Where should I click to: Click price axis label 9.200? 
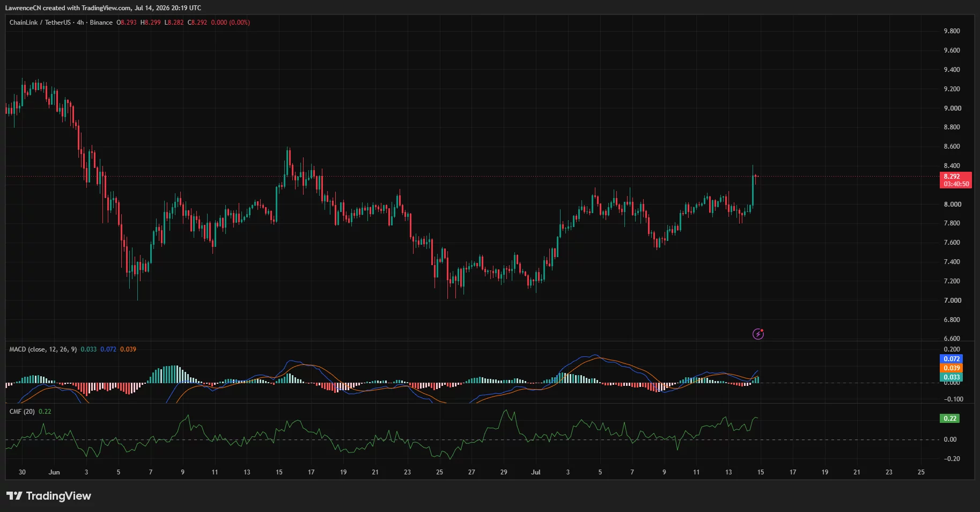click(x=952, y=89)
